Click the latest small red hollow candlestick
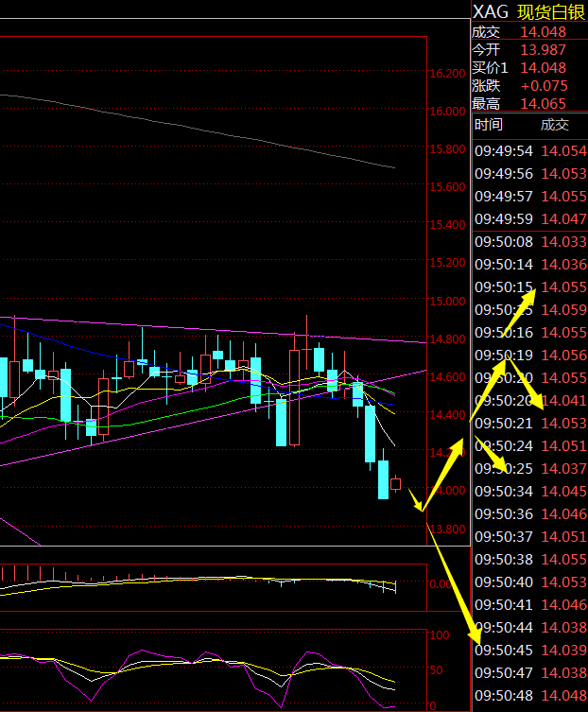 pyautogui.click(x=395, y=483)
